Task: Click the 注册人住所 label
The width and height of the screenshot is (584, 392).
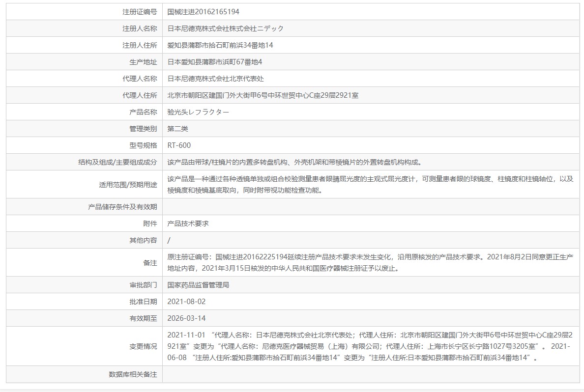Action: pyautogui.click(x=140, y=45)
